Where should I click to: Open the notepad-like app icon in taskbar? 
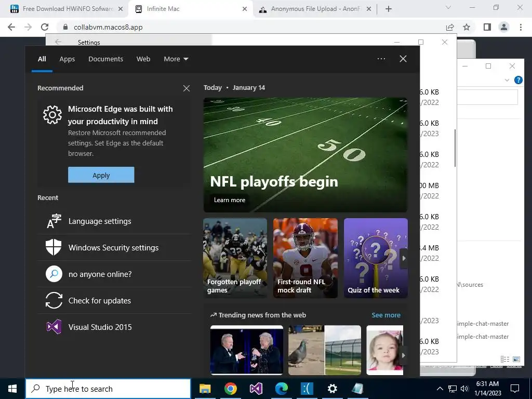tap(357, 389)
